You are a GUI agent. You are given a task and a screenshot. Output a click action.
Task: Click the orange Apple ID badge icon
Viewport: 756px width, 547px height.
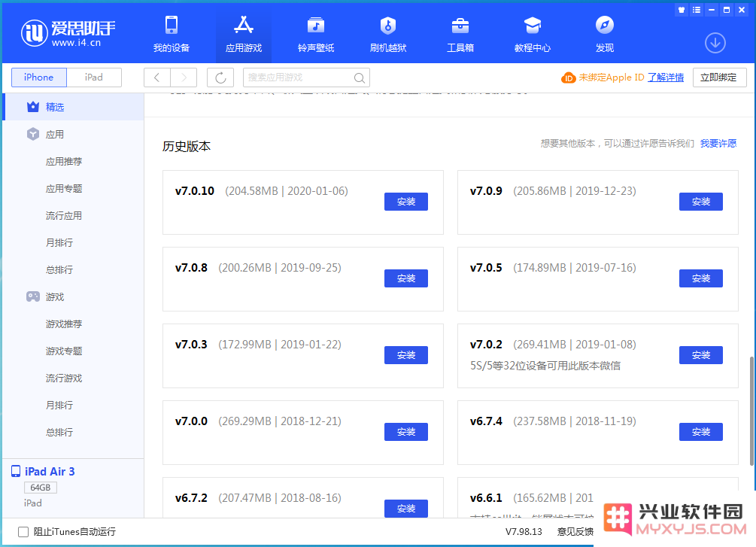click(569, 77)
